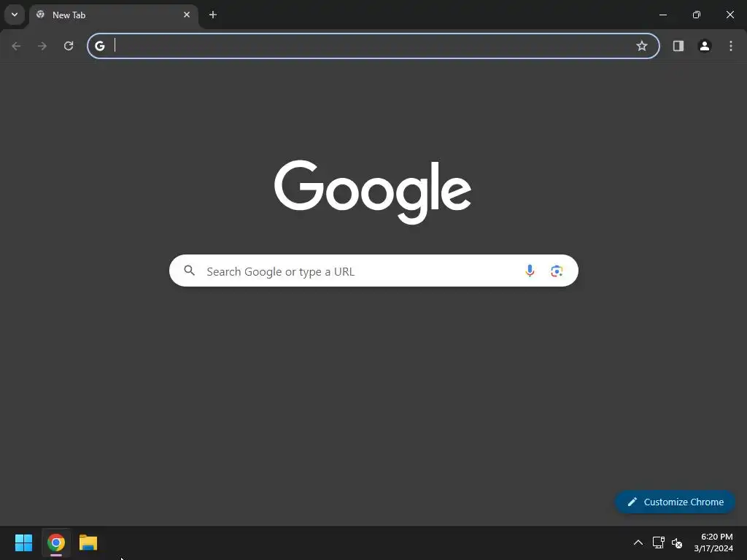
Task: Close the New Tab tab
Action: click(x=187, y=15)
